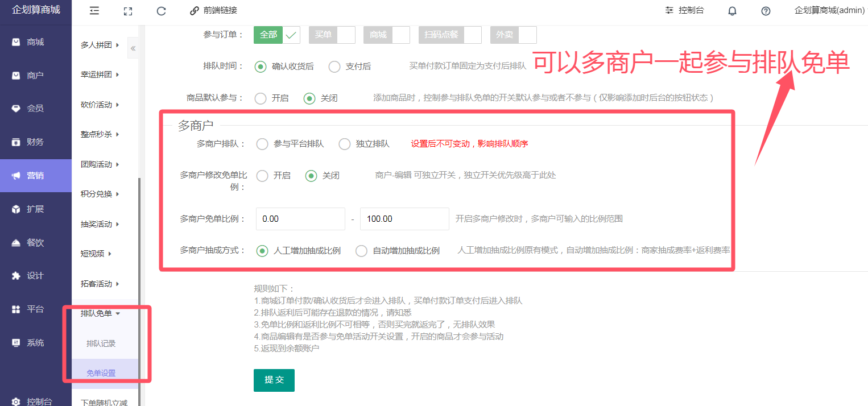Click the help question mark icon
This screenshot has height=406, width=868.
766,11
